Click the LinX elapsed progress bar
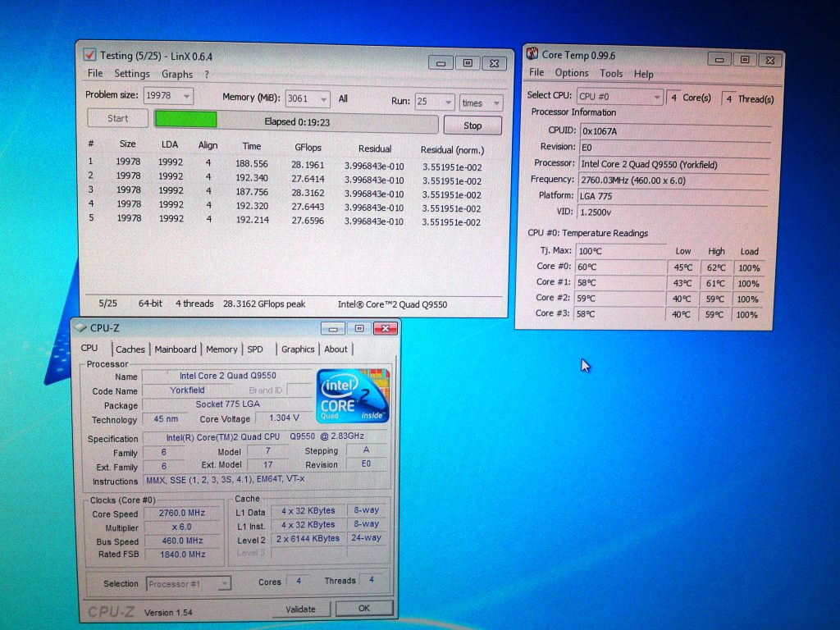 coord(296,121)
